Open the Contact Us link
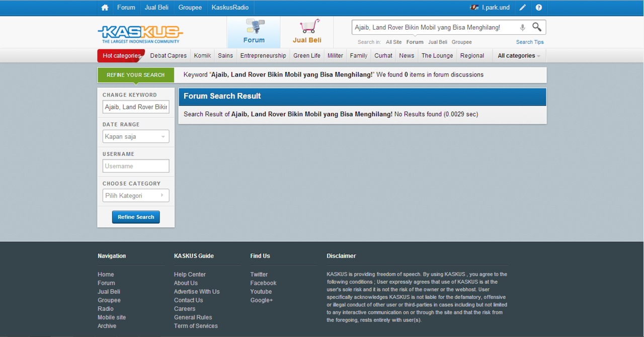The width and height of the screenshot is (644, 337). 188,300
